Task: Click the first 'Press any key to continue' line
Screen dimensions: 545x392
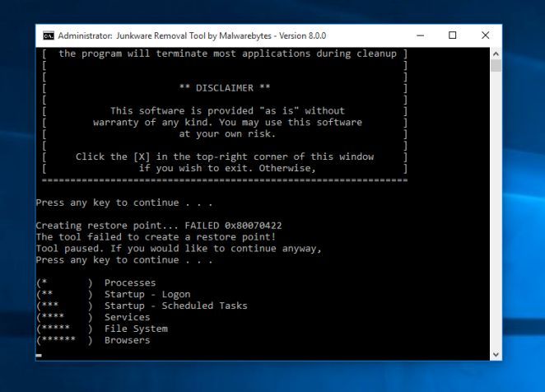Action: click(x=124, y=203)
